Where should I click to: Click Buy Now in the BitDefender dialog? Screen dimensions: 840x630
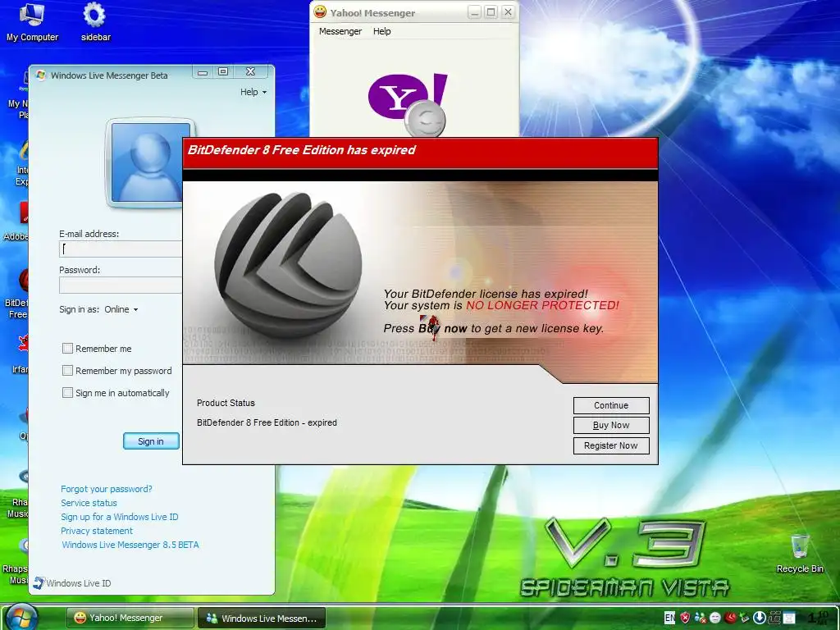(x=611, y=426)
